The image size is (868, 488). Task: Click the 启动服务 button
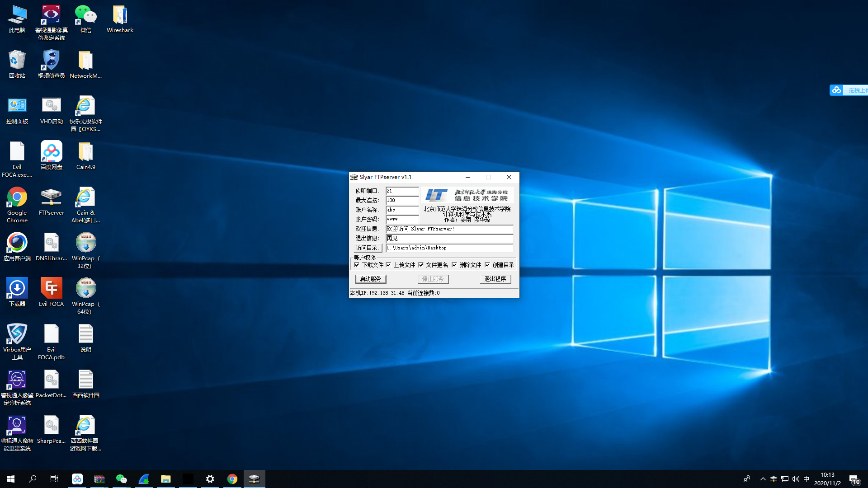370,279
